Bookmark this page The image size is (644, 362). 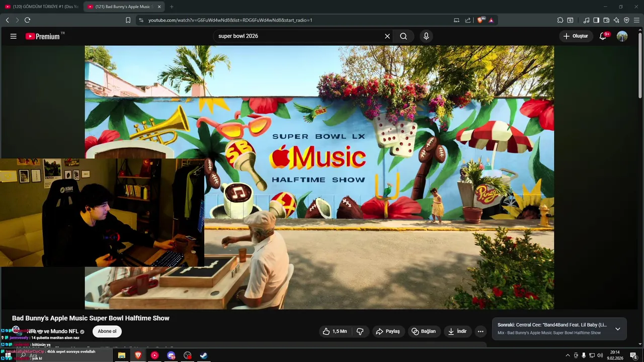click(x=128, y=20)
